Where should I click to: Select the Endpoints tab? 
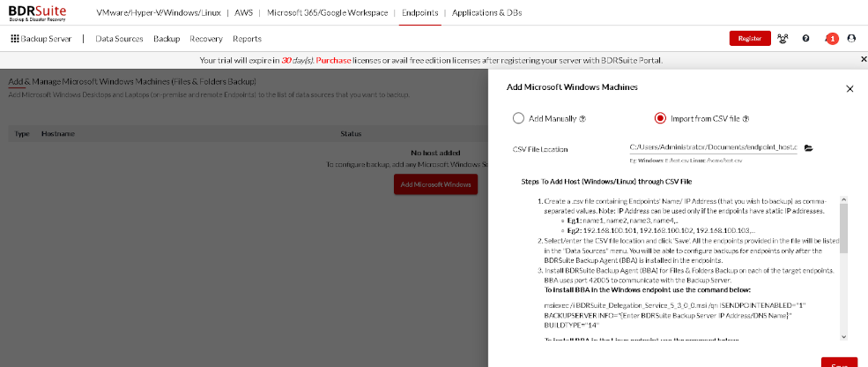tap(420, 12)
